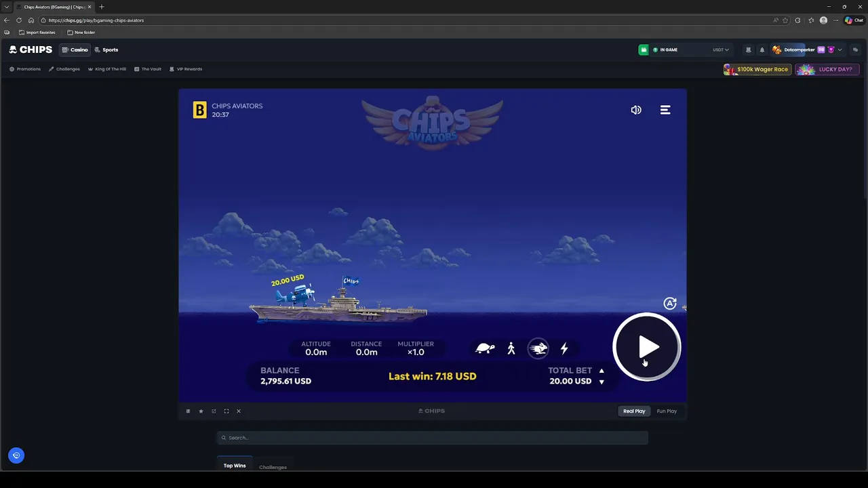The width and height of the screenshot is (868, 488).
Task: Focus the game Search field
Action: click(x=432, y=438)
